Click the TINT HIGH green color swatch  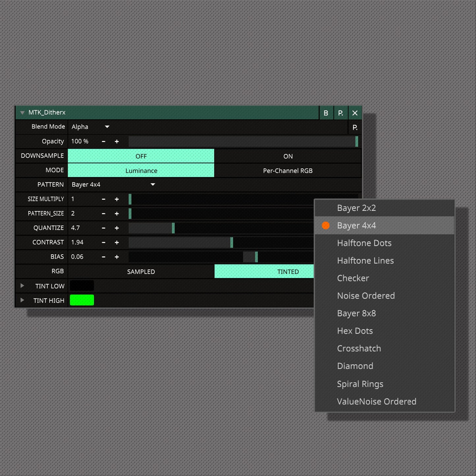(x=82, y=300)
